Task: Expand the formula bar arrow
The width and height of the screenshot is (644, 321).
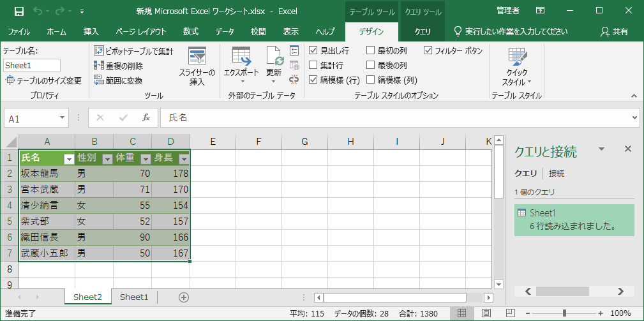Action: tap(636, 118)
